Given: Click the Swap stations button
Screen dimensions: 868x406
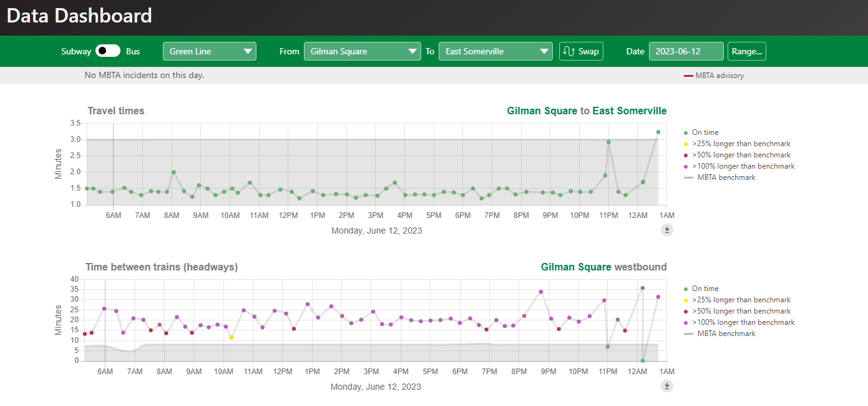Looking at the screenshot, I should [x=581, y=51].
